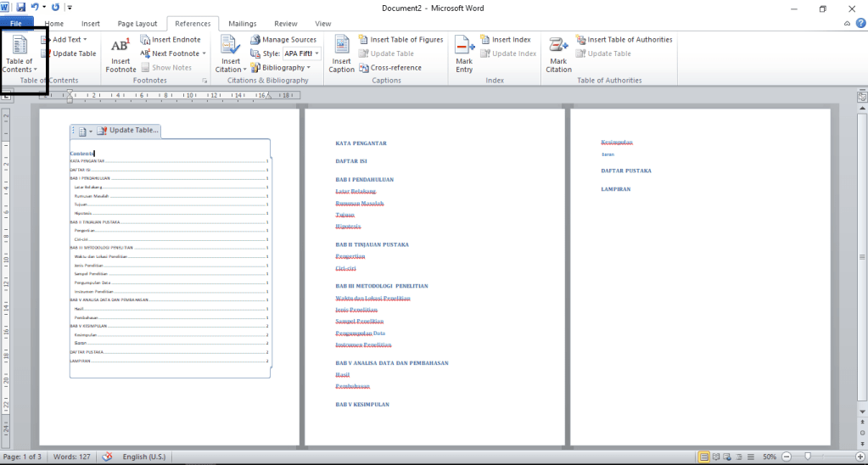Click the zoom slider in status bar
This screenshot has height=465, width=868.
point(806,457)
